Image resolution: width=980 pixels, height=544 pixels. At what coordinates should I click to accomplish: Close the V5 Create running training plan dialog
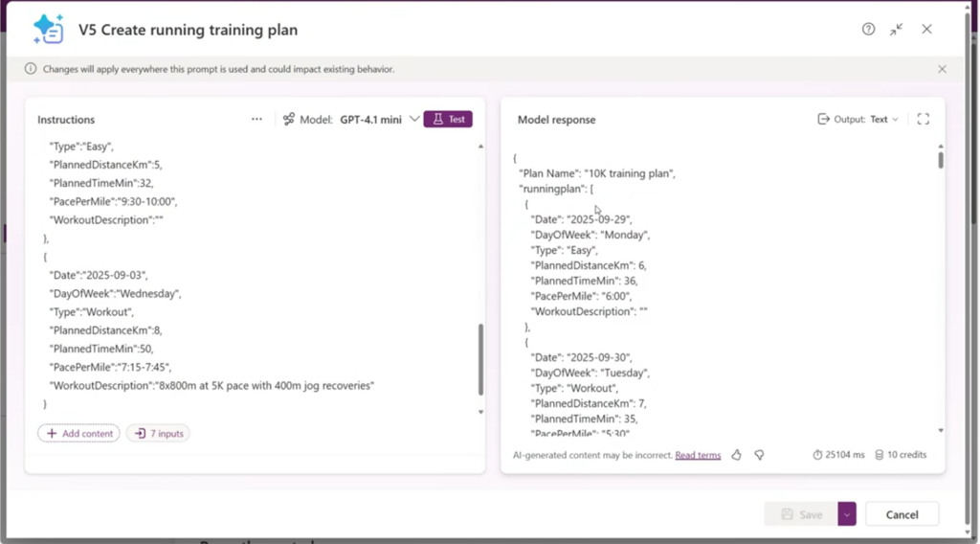point(926,30)
